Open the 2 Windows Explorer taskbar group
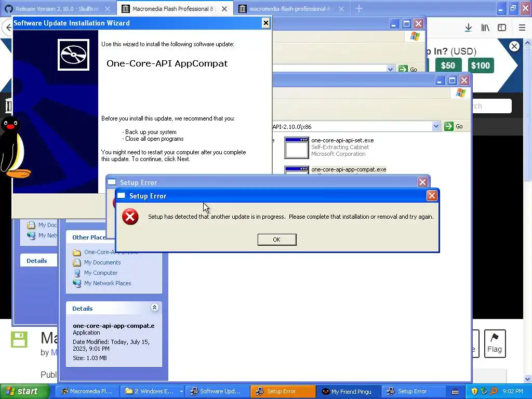The image size is (532, 399). pyautogui.click(x=153, y=391)
